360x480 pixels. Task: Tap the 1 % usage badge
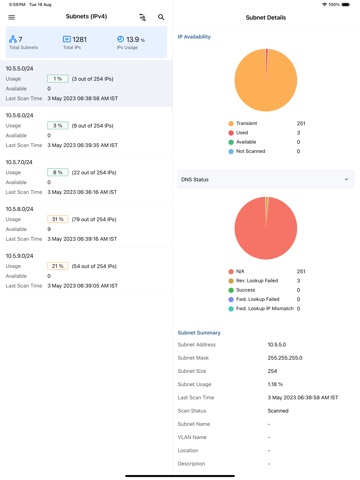coord(58,79)
